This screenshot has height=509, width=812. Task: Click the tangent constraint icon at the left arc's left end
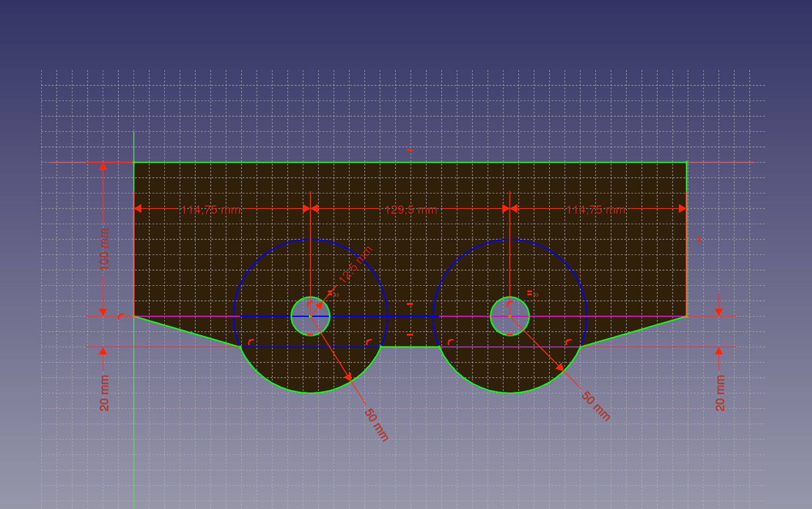251,342
